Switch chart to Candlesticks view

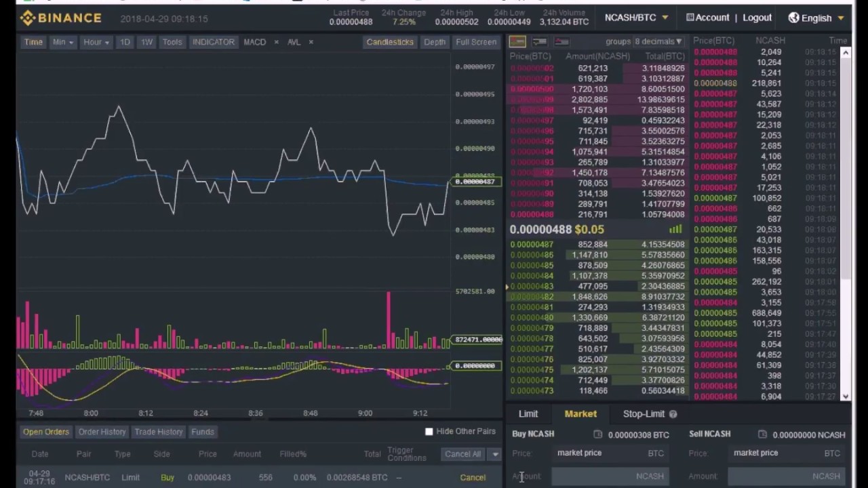(390, 42)
